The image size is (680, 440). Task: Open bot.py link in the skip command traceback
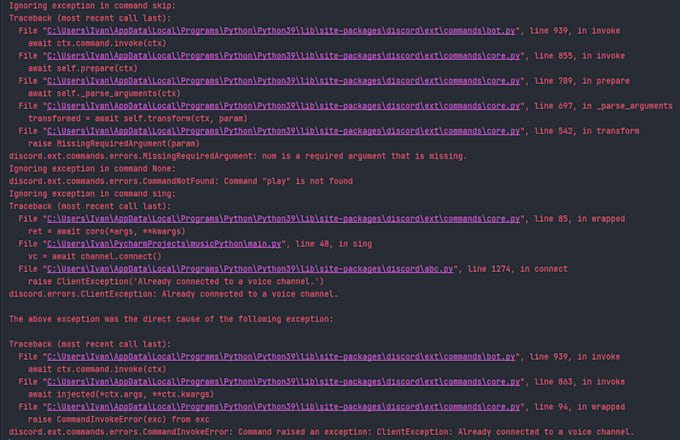click(x=281, y=31)
